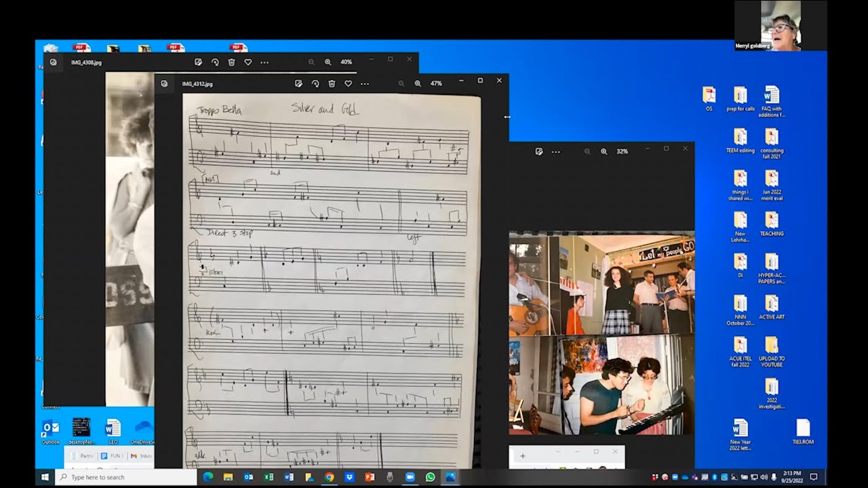Select the 'consulting fall 2021' desktop folder
Viewport: 868px width, 488px height.
pyautogui.click(x=772, y=144)
